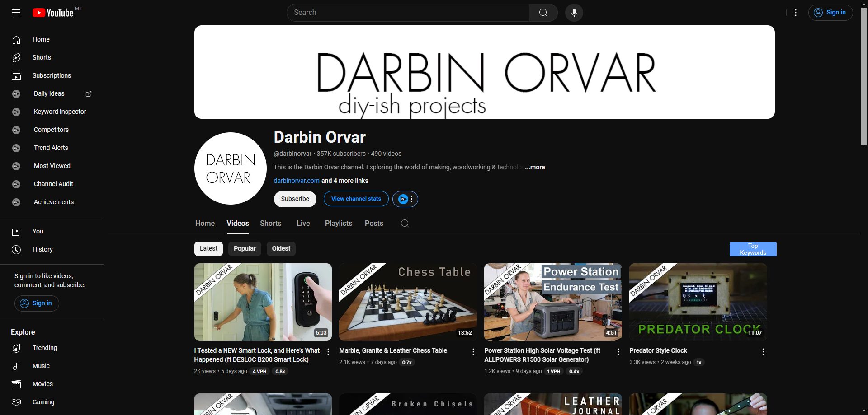868x415 pixels.
Task: Click the '4 VPH' badge on Smart Lock video
Action: (259, 371)
